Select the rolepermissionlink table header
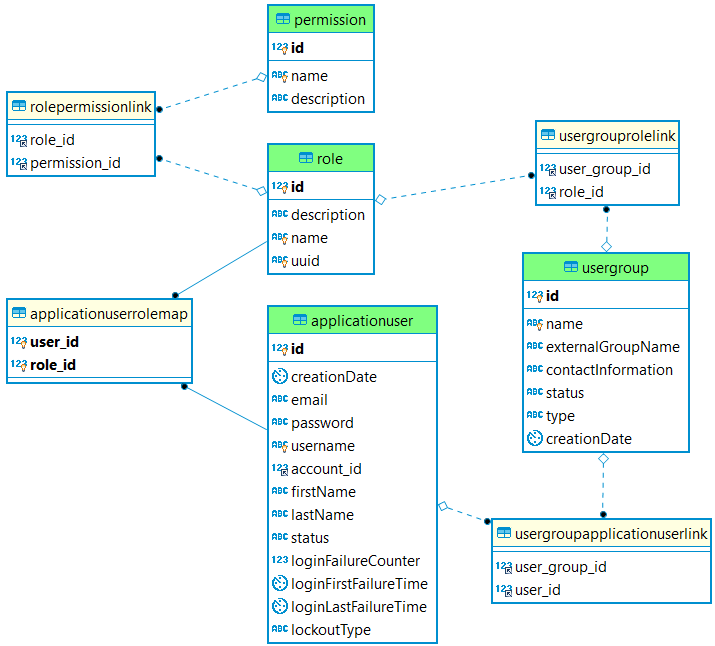The image size is (715, 646). [x=81, y=107]
